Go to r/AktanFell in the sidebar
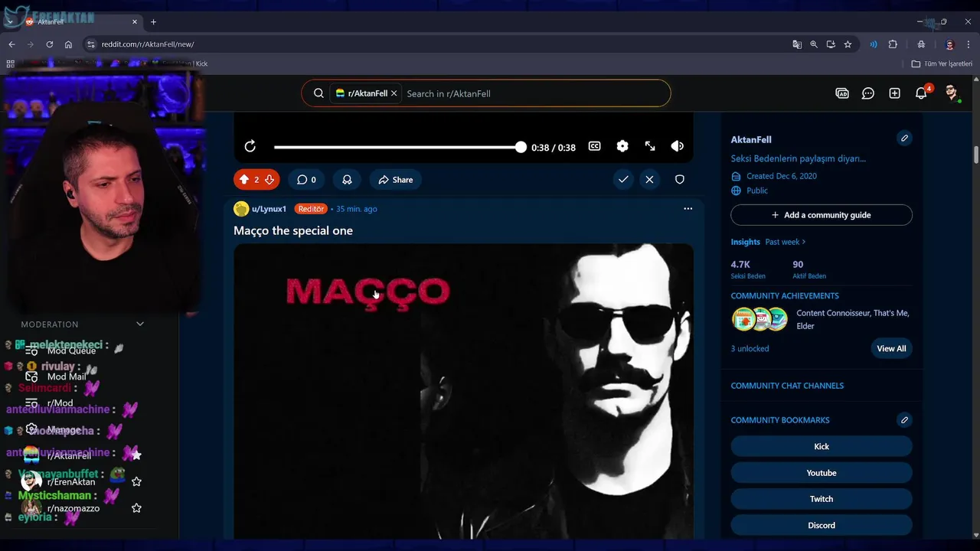The image size is (980, 551). click(69, 455)
